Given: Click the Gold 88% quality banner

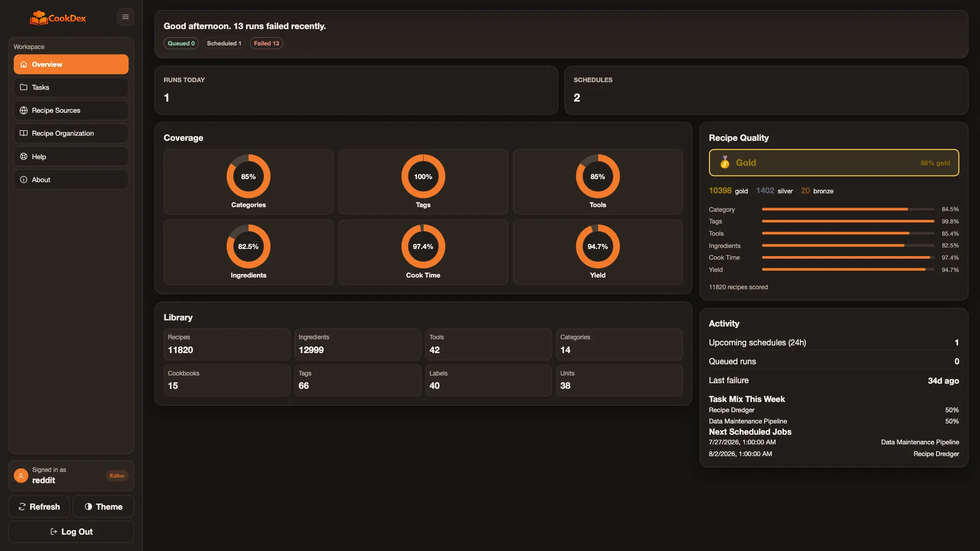Looking at the screenshot, I should 834,163.
